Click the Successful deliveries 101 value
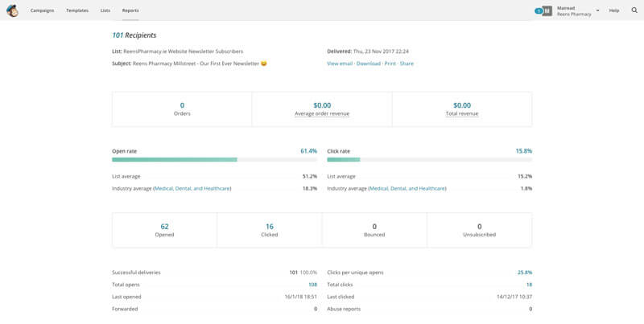Viewport: 644px width, 324px height. coord(293,273)
